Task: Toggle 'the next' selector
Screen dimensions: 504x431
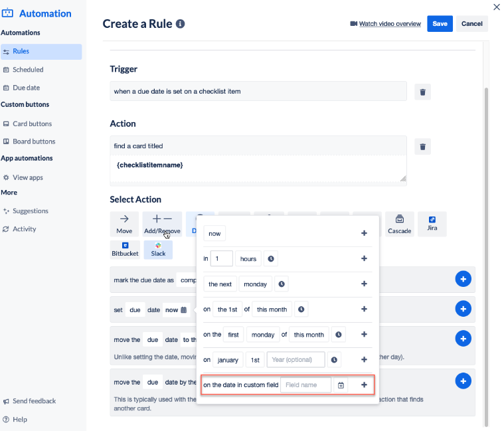Action: tap(220, 284)
